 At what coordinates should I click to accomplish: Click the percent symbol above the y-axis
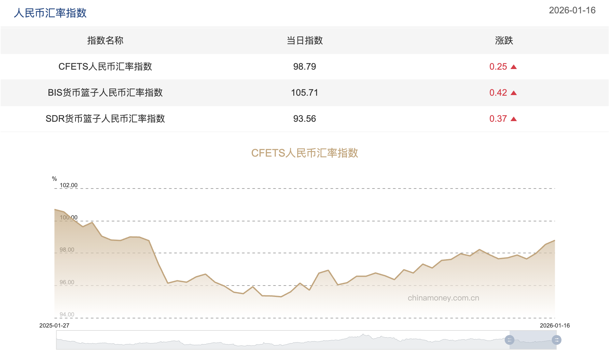tap(54, 178)
